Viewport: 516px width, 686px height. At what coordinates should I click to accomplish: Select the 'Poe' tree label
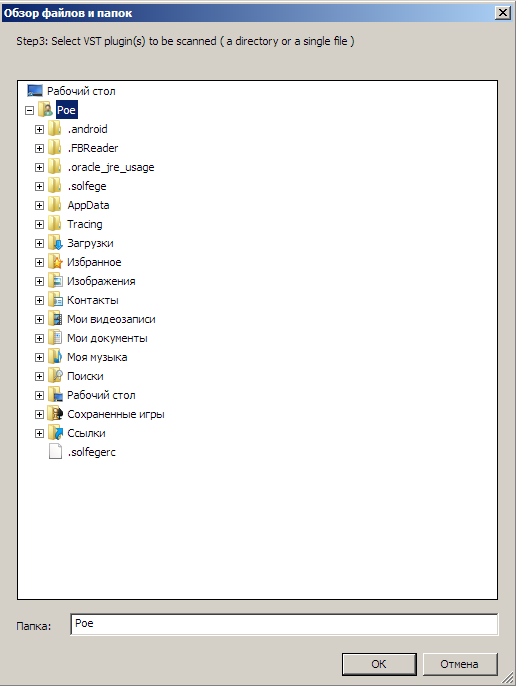(67, 110)
